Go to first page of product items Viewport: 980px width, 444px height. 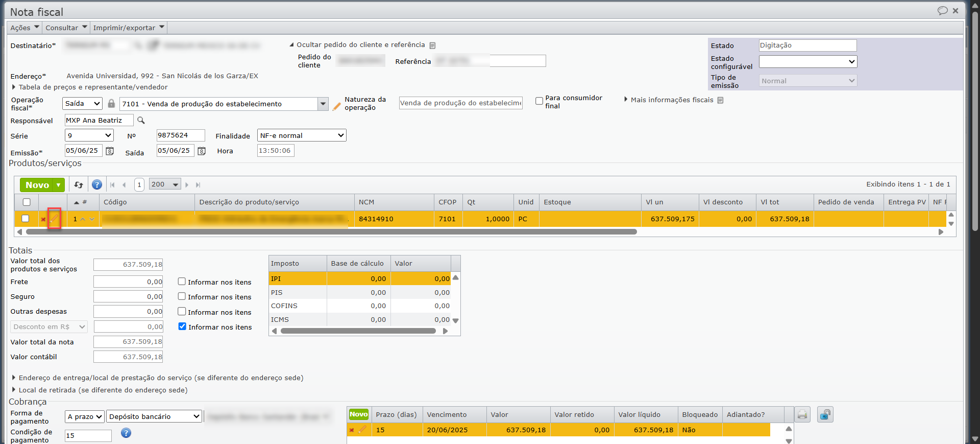coord(112,185)
